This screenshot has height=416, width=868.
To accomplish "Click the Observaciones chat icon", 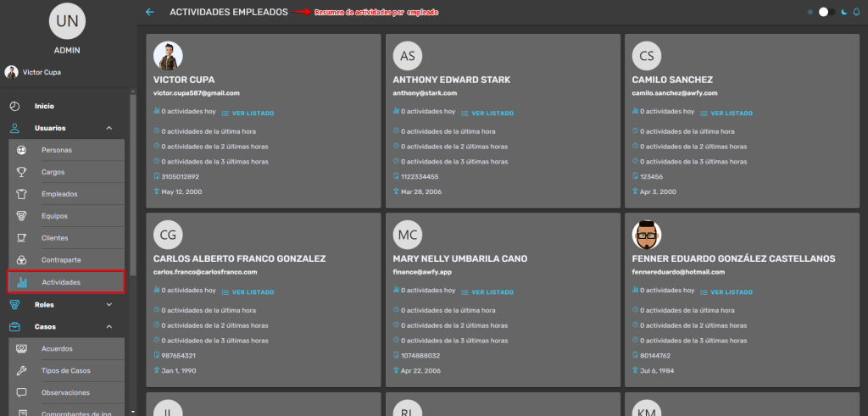I will pos(21,393).
